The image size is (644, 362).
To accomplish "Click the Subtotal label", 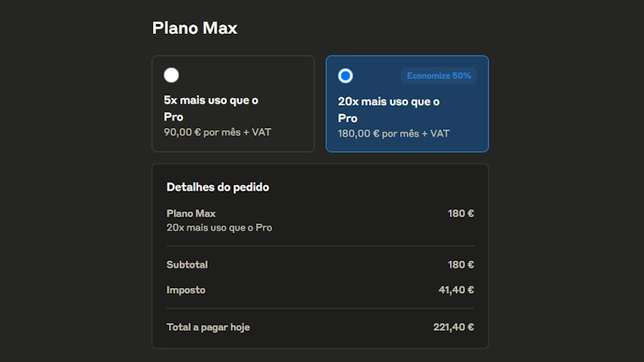I will (187, 265).
